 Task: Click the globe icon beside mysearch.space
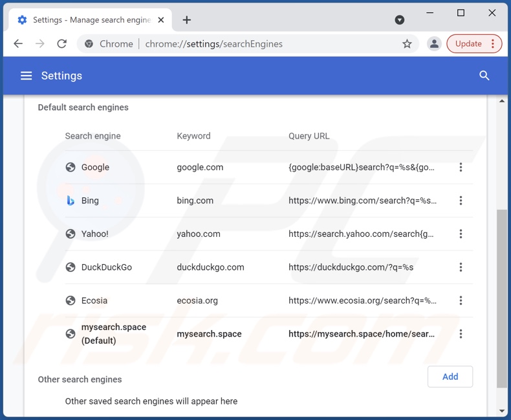click(x=71, y=333)
